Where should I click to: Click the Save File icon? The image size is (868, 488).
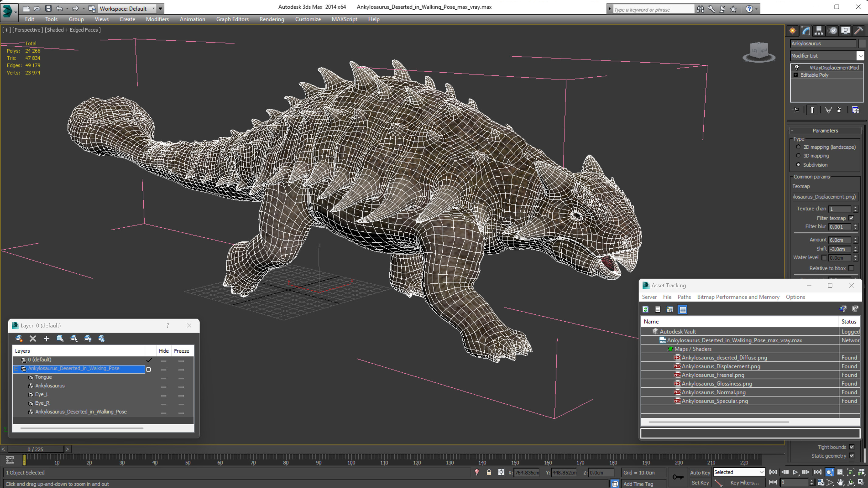[x=48, y=9]
